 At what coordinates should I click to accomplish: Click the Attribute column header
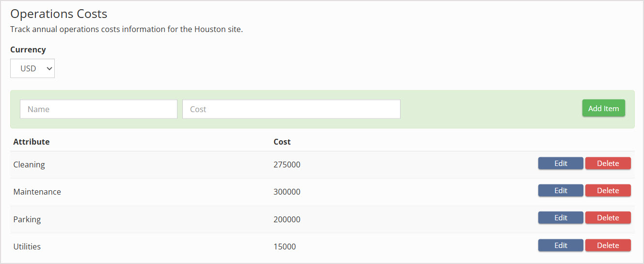pyautogui.click(x=32, y=142)
